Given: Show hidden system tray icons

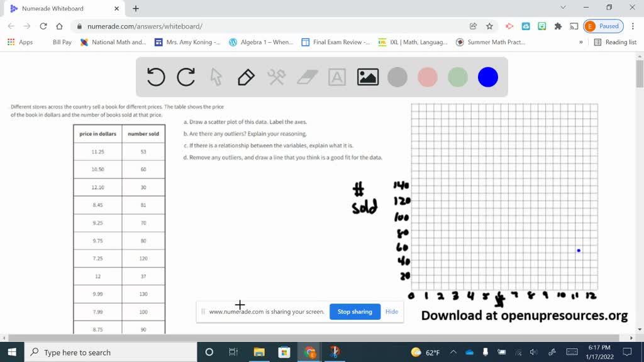Looking at the screenshot, I should point(453,353).
